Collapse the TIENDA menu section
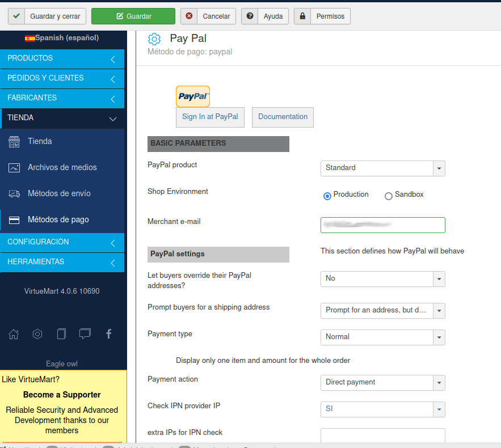This screenshot has width=501, height=448. 62,118
